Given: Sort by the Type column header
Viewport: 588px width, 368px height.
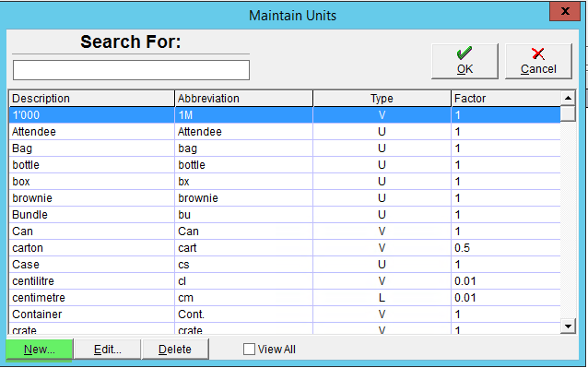Looking at the screenshot, I should point(382,99).
